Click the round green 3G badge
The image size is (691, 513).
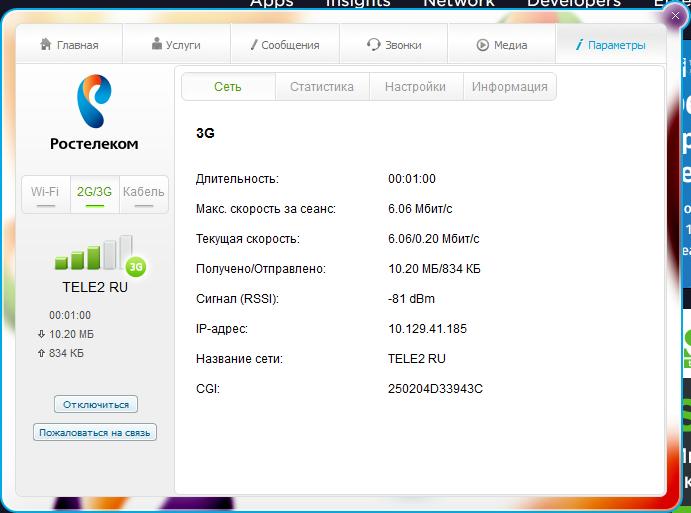pos(136,267)
